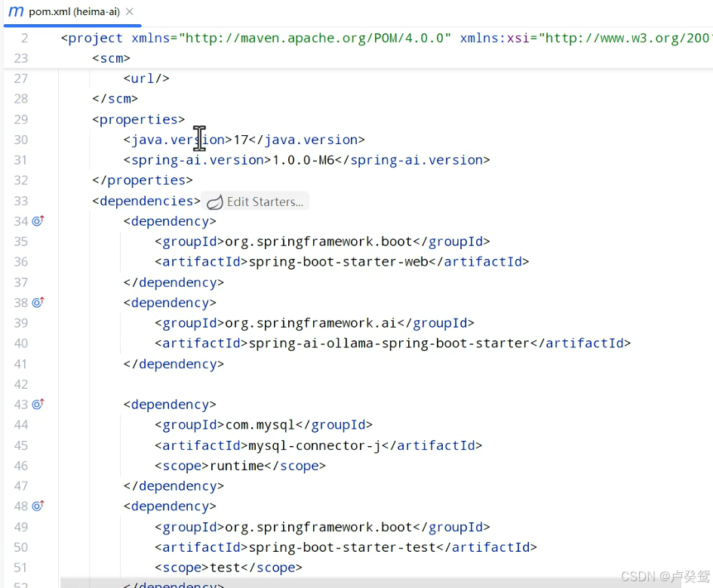Screen dimensions: 713x588
Task: Click the sticky <scm> line
Action: 111,58
